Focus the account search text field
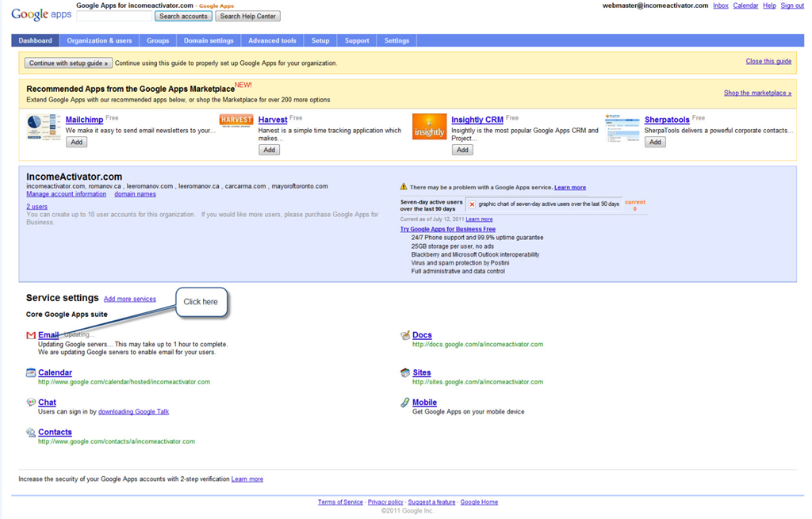 [x=114, y=16]
